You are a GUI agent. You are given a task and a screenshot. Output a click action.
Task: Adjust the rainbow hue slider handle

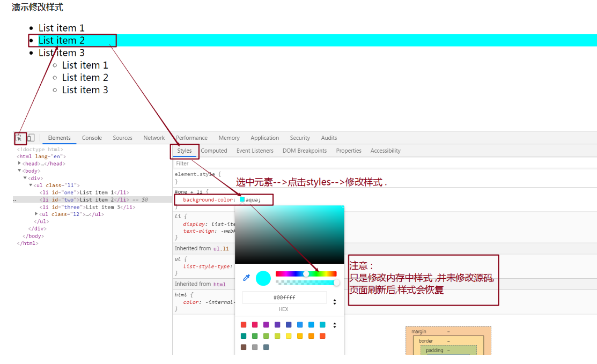click(306, 274)
